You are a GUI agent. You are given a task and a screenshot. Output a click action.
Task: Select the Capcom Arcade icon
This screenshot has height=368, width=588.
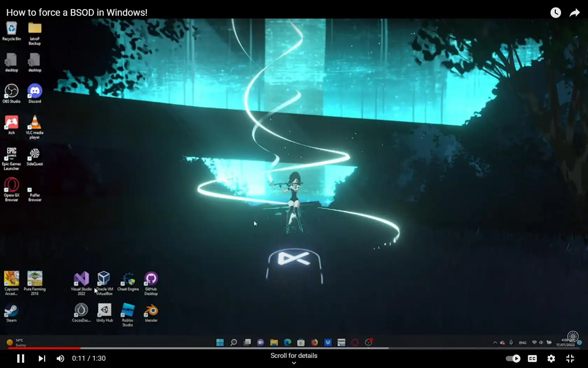[x=12, y=283]
